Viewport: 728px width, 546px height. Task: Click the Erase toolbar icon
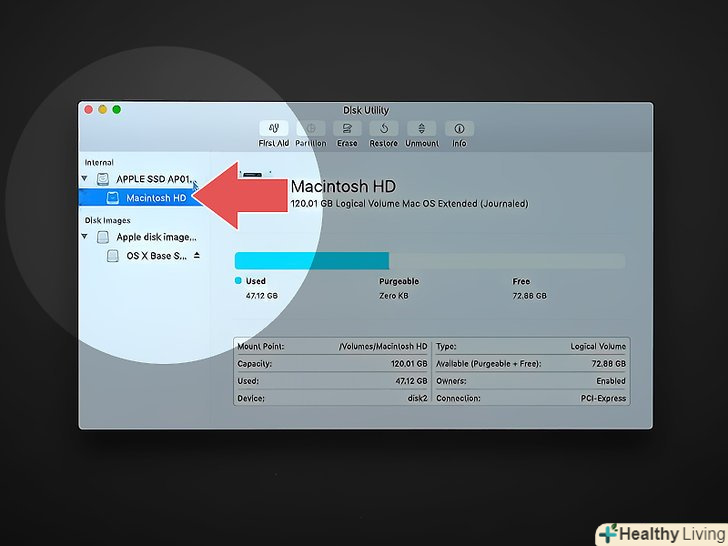(x=347, y=129)
